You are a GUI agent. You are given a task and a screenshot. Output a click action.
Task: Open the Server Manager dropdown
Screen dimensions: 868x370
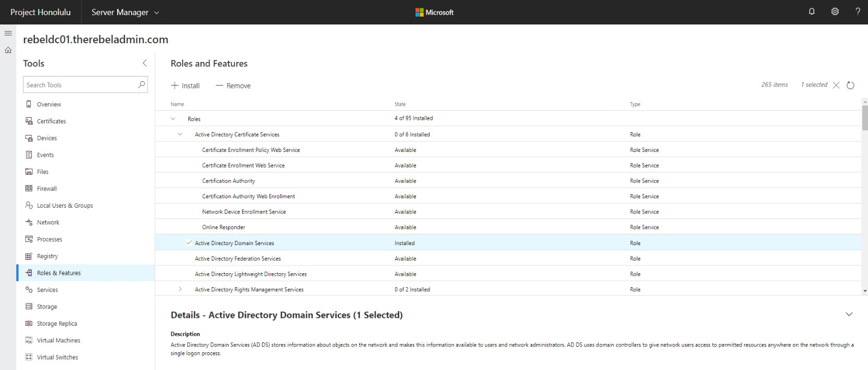[125, 12]
